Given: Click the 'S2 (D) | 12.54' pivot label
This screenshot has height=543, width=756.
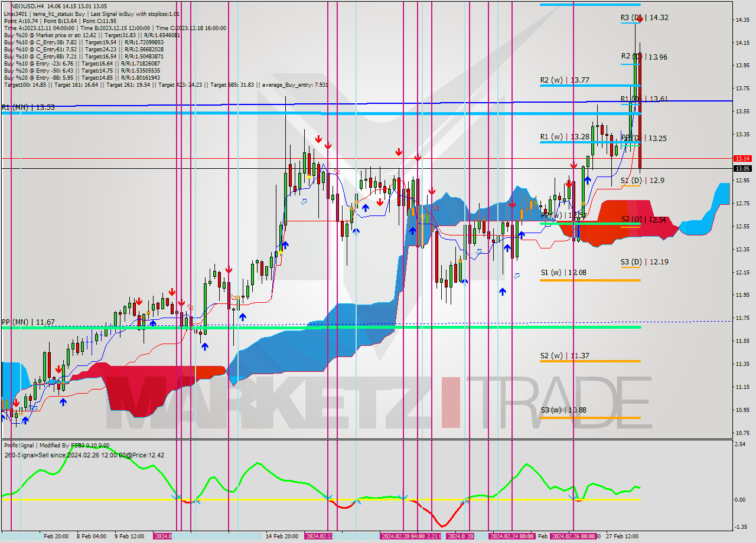Looking at the screenshot, I should point(644,220).
